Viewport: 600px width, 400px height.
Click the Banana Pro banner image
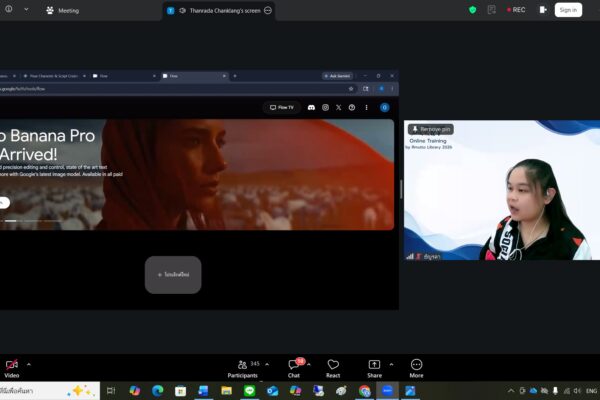click(x=197, y=175)
